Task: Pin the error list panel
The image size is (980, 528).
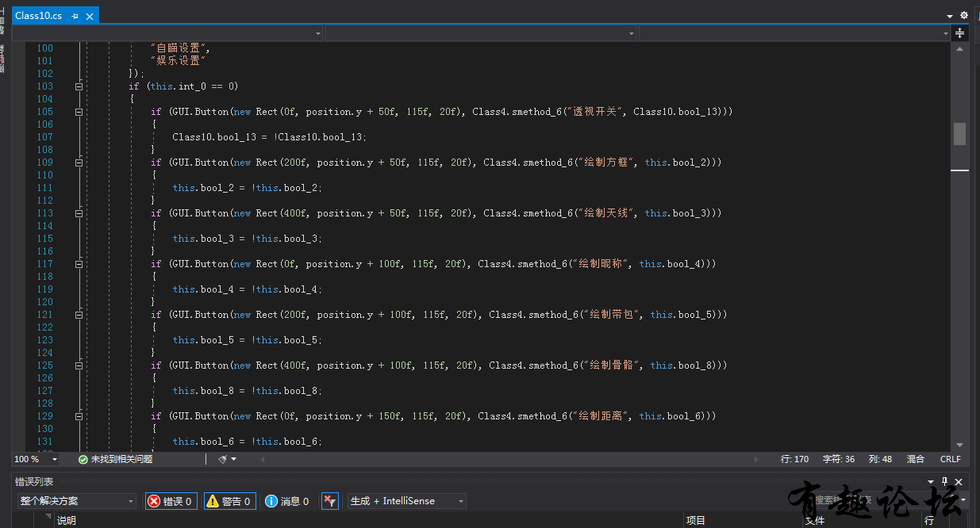Action: 944,482
